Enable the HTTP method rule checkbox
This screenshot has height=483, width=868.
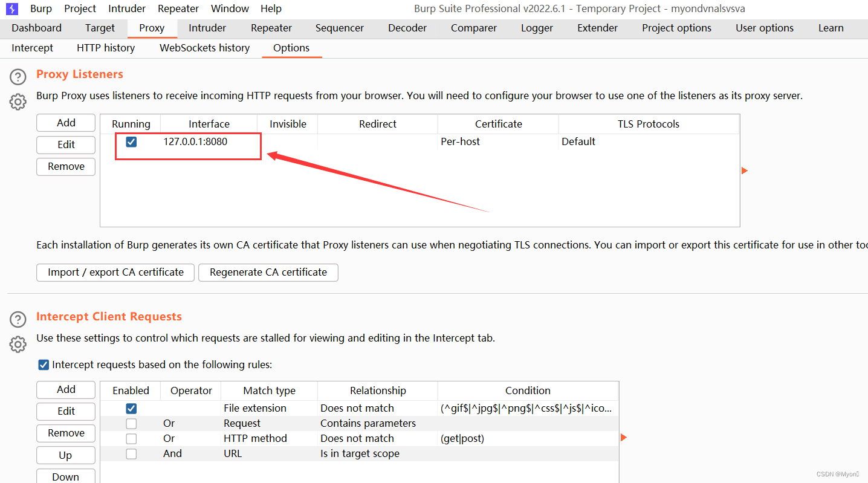click(x=131, y=439)
